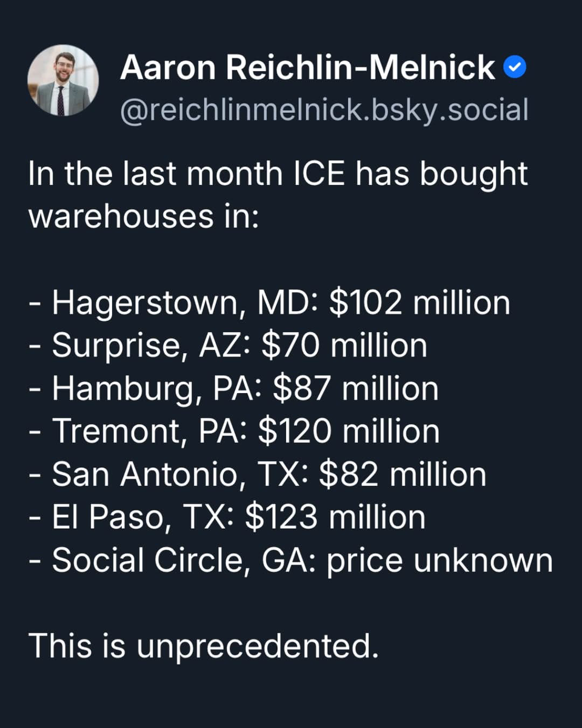Screen dimensions: 582x728
Task: Click the @reichlinmelnick.bsky.social handle
Action: [x=324, y=110]
